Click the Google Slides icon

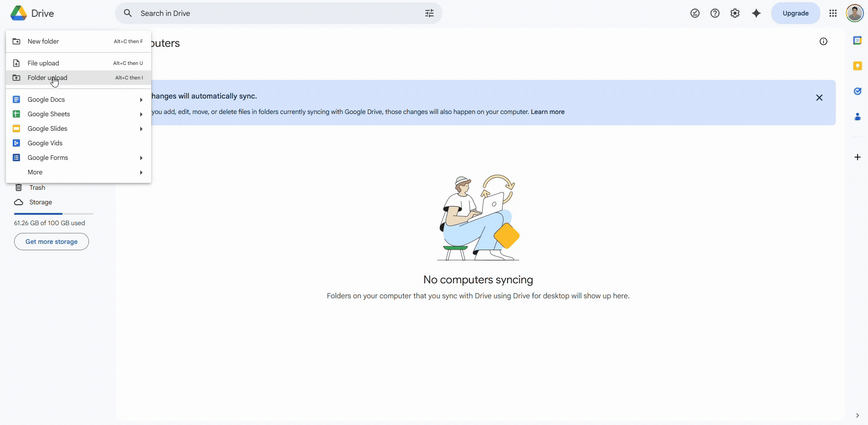[16, 128]
